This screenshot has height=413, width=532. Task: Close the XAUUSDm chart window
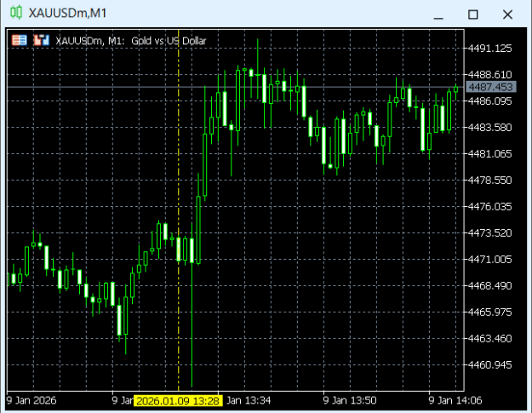point(507,14)
